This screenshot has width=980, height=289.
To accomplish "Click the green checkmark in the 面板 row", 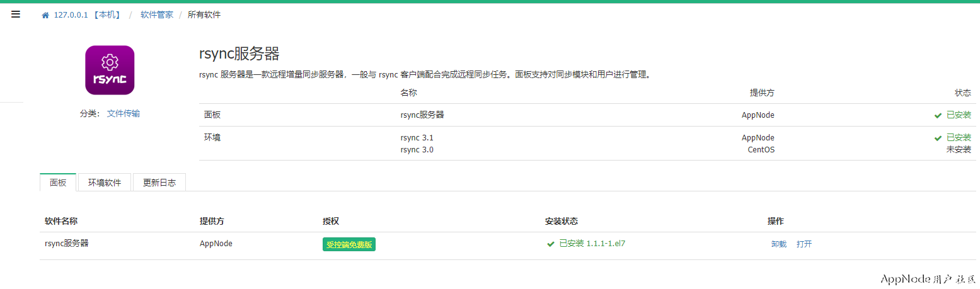I will tap(938, 115).
